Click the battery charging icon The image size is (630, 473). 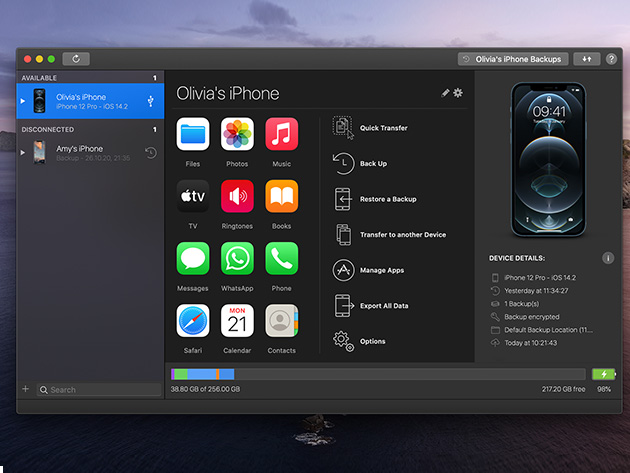(x=603, y=374)
